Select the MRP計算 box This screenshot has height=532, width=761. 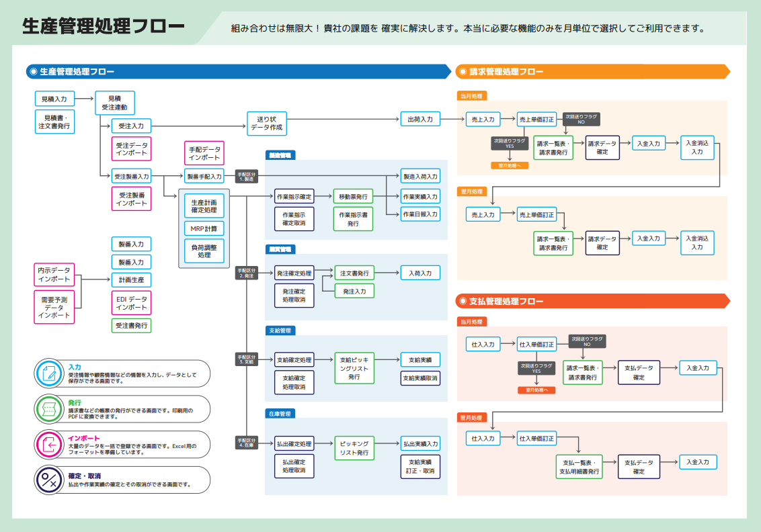[x=204, y=228]
